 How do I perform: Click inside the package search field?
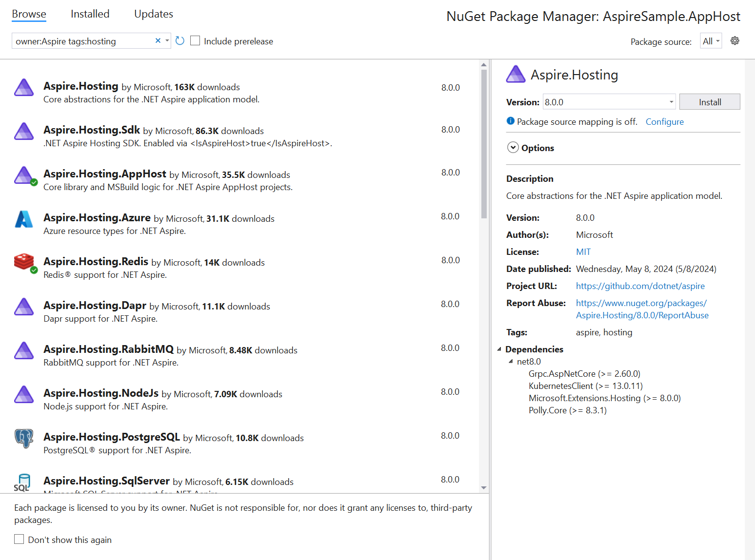[83, 41]
